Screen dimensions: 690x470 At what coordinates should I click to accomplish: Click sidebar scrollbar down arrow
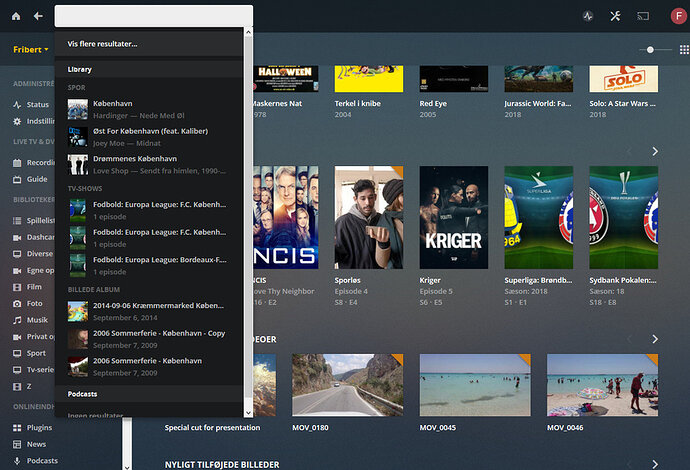[x=127, y=466]
